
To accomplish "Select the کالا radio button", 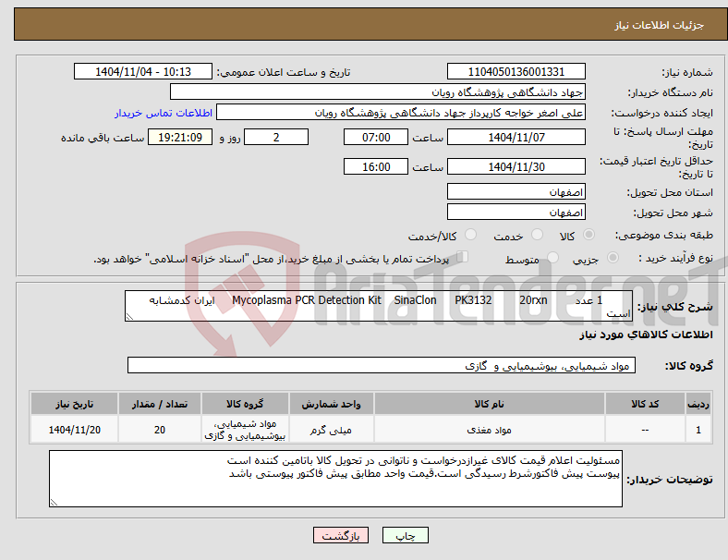I will pos(588,235).
